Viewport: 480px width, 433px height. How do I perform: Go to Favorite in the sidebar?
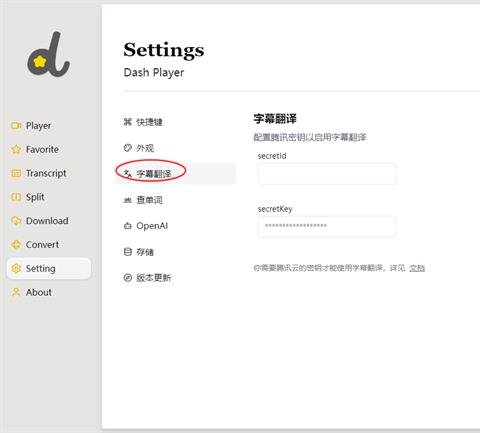[x=49, y=149]
